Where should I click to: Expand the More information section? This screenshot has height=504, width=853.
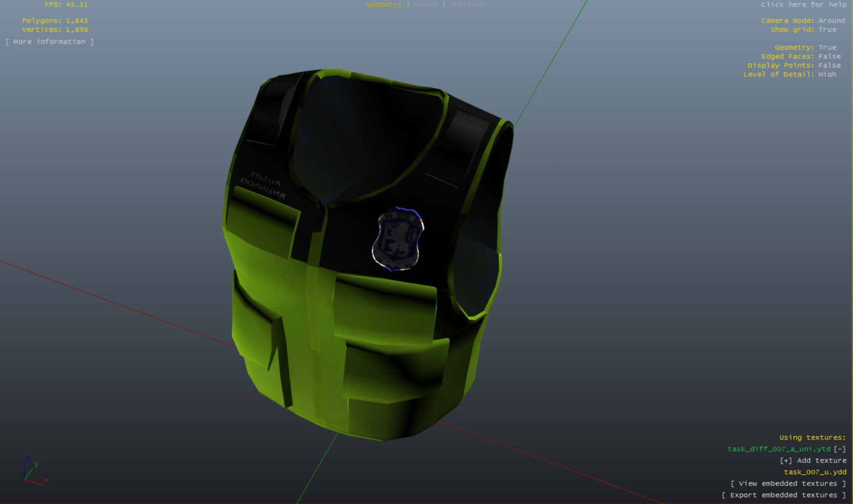(50, 42)
